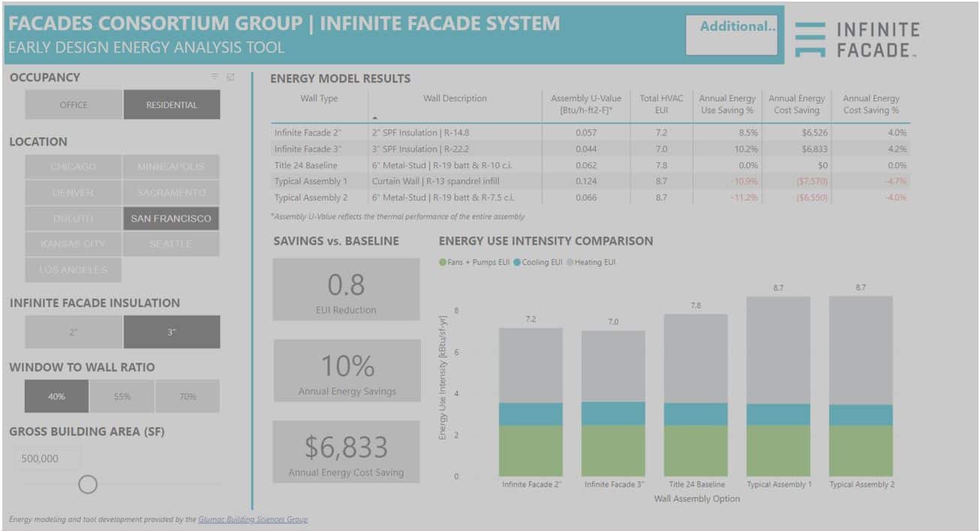Choose Los Angeles location
Image resolution: width=980 pixels, height=531 pixels.
(x=74, y=270)
